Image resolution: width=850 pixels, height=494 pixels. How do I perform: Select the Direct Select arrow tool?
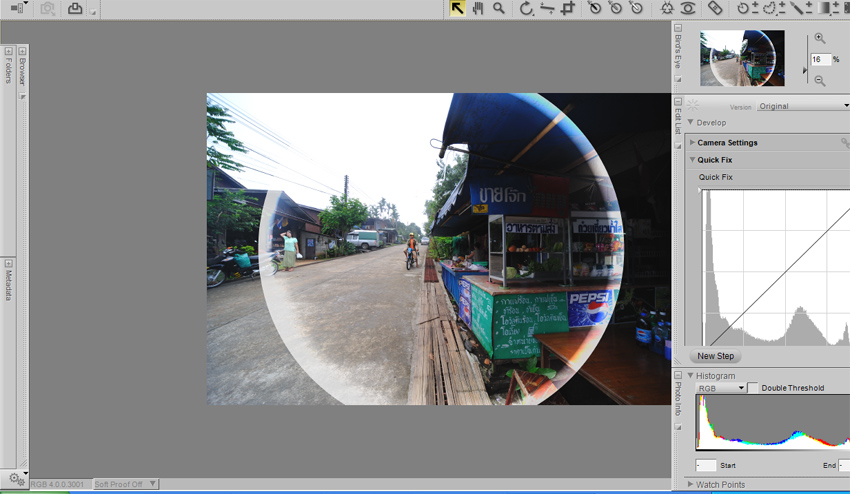457,8
